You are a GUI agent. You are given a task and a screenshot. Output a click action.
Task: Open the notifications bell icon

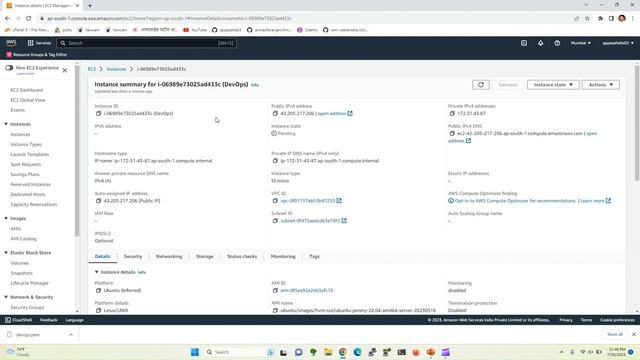coord(540,43)
